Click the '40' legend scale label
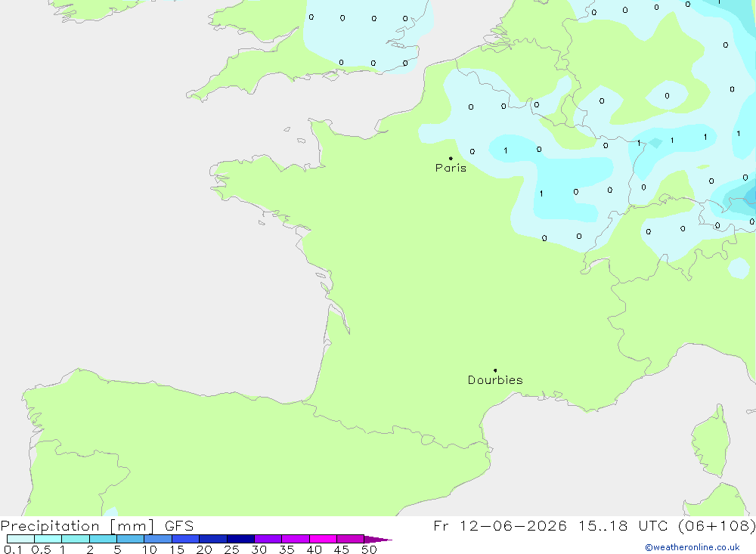Viewport: 756px width, 554px height. click(314, 549)
